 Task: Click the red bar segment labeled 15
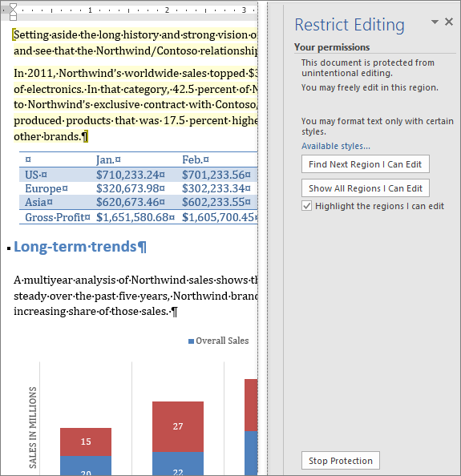tap(86, 442)
